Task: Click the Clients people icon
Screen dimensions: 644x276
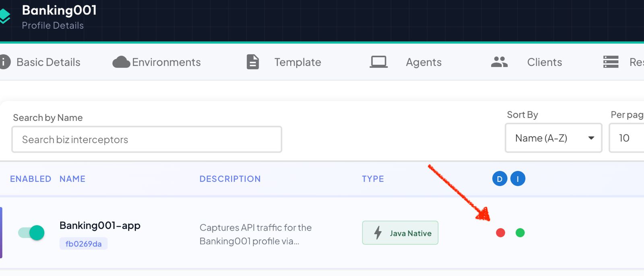Action: point(500,62)
